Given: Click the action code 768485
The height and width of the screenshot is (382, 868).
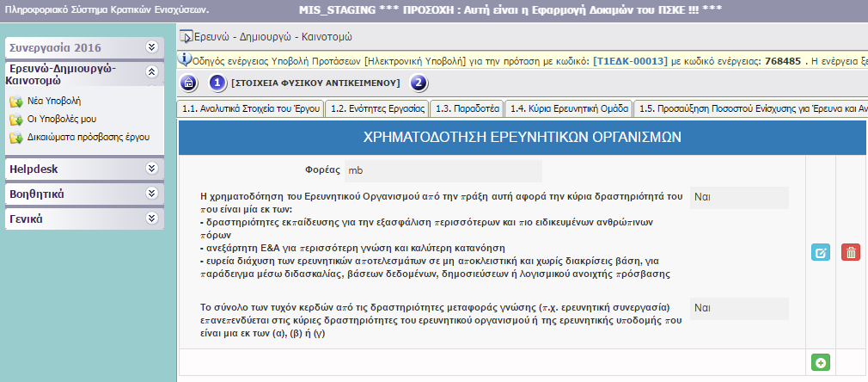Looking at the screenshot, I should pos(783,60).
